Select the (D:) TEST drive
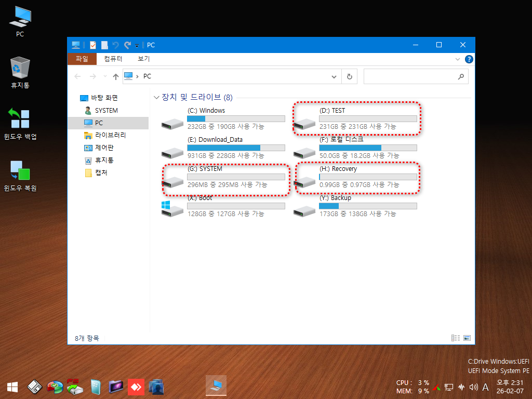This screenshot has height=399, width=532. point(356,119)
